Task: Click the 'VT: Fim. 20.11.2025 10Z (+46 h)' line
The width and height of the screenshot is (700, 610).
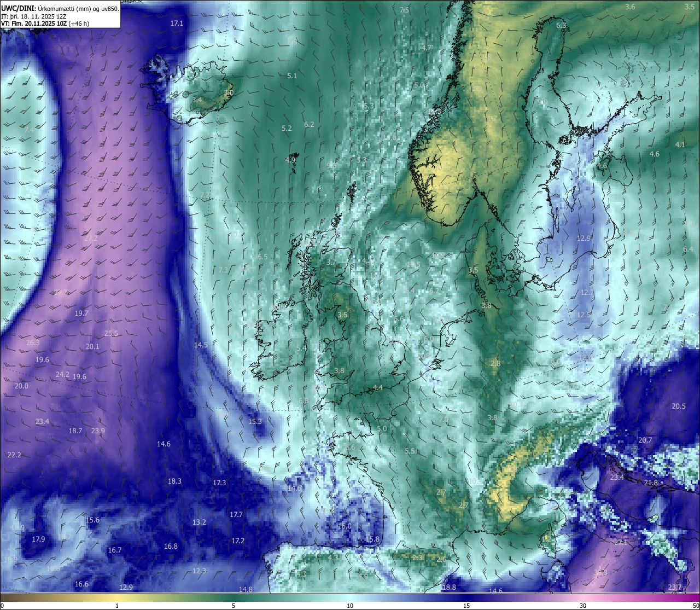Action: pos(45,24)
